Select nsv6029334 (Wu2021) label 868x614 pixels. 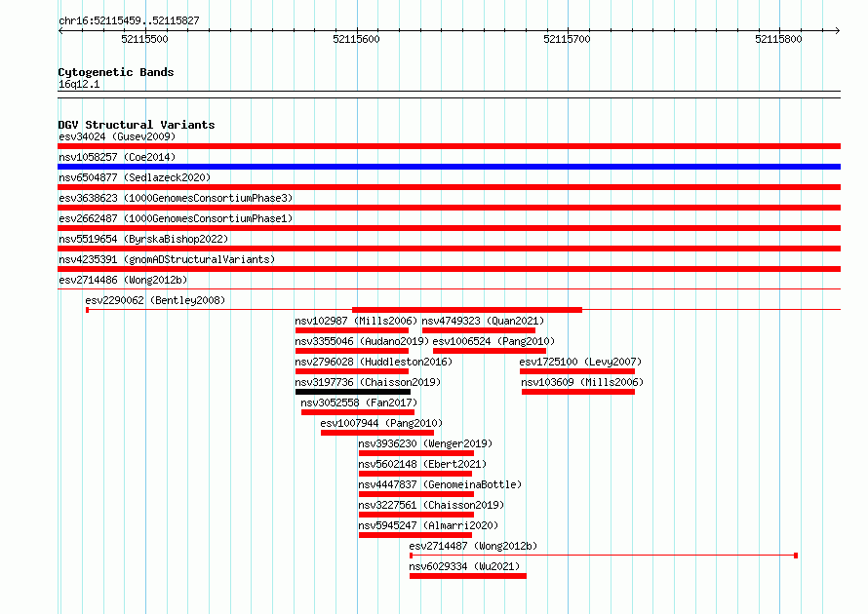coord(464,566)
